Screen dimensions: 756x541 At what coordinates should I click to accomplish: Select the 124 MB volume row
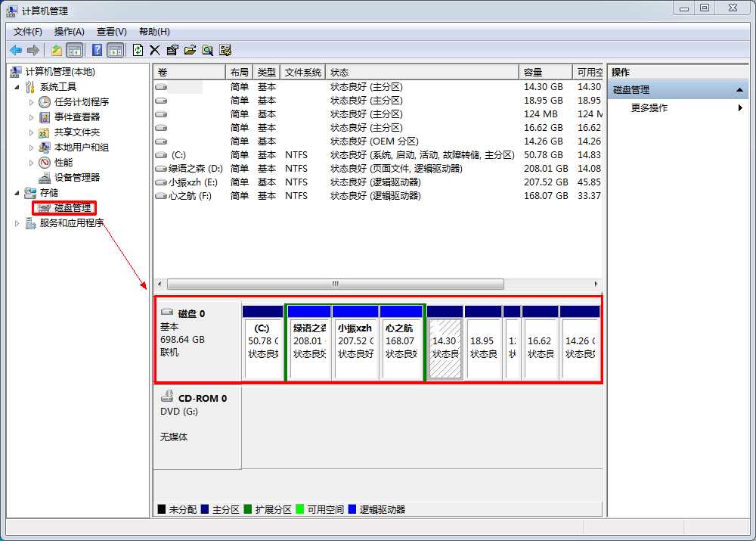[x=378, y=114]
